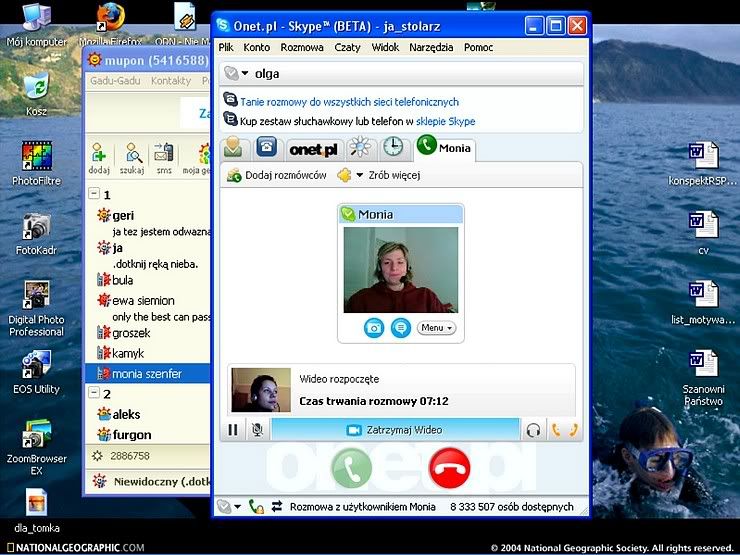
Task: Open the Rozmowa menu
Action: coord(302,47)
